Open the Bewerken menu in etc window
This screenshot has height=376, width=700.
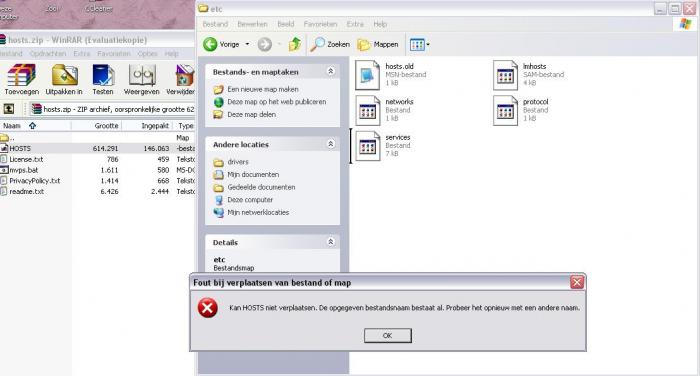(x=252, y=24)
